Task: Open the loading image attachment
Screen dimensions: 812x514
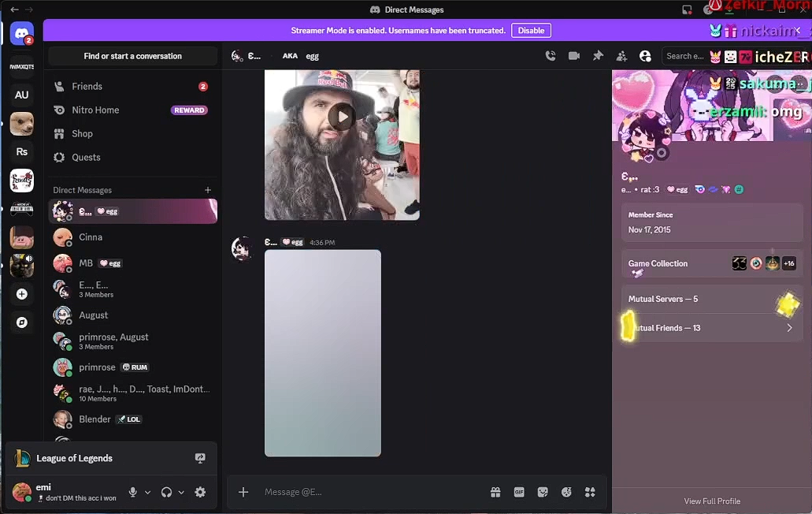Action: (x=323, y=353)
